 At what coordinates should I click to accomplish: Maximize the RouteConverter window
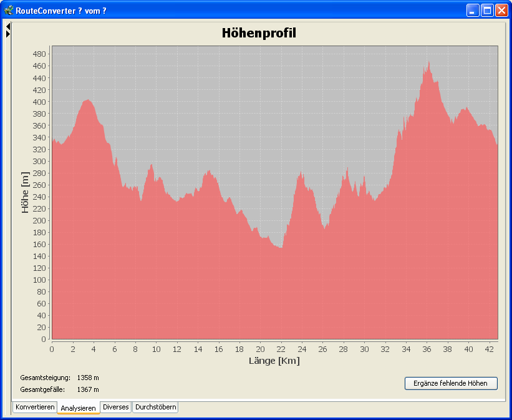(x=487, y=10)
